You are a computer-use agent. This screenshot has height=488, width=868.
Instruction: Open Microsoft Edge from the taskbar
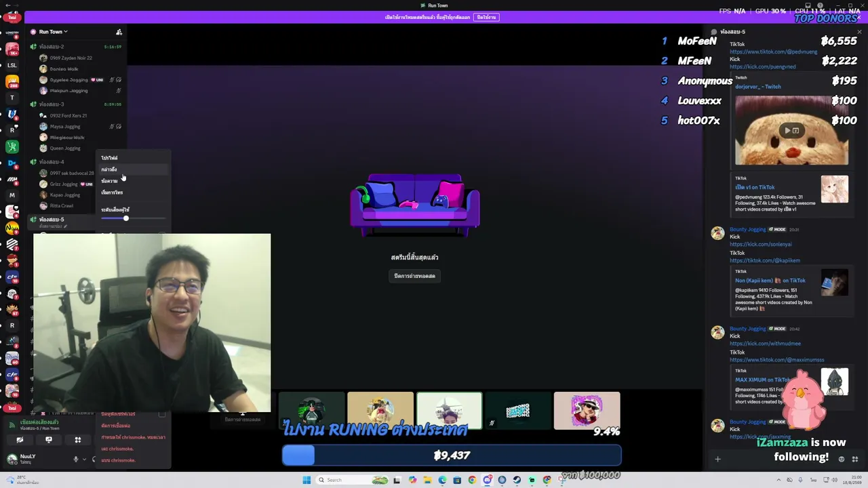(442, 480)
